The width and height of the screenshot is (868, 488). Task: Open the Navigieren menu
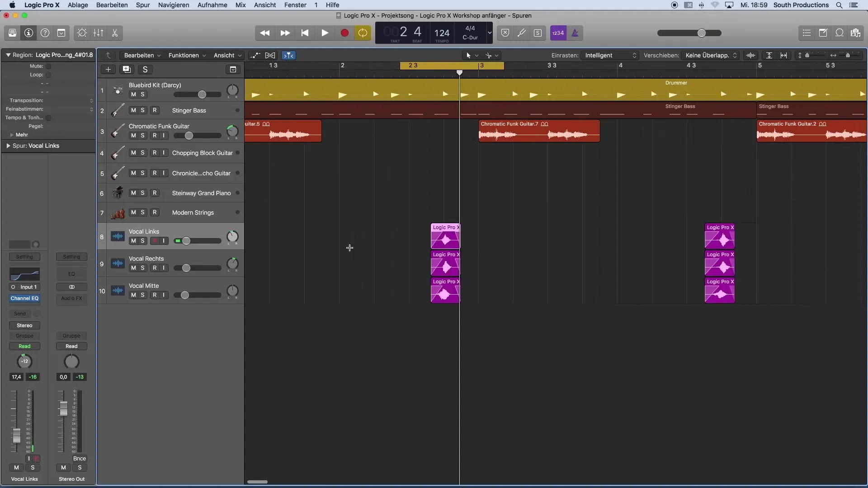coord(174,5)
